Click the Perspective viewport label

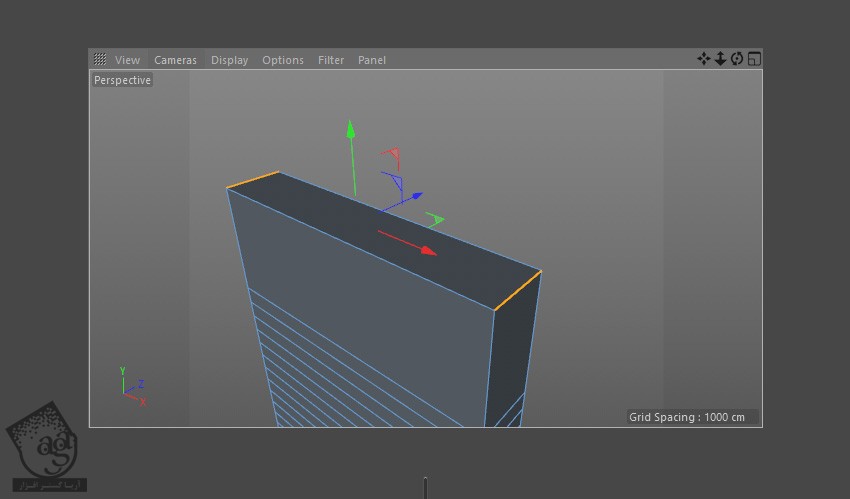coord(122,80)
